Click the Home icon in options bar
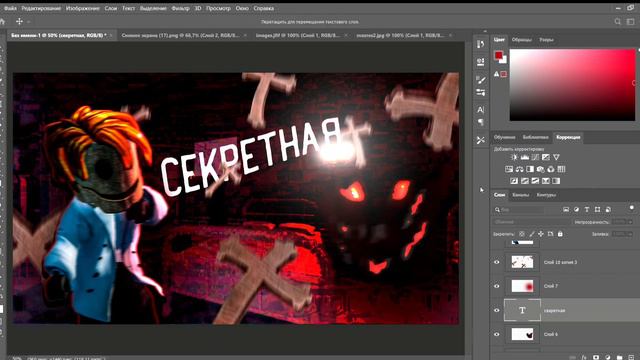The width and height of the screenshot is (640, 360). pyautogui.click(x=2, y=22)
